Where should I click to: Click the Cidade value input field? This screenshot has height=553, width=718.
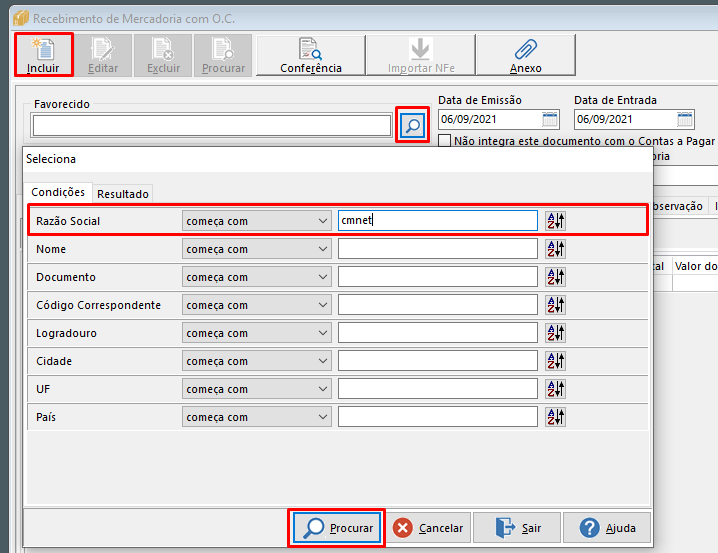(x=438, y=361)
